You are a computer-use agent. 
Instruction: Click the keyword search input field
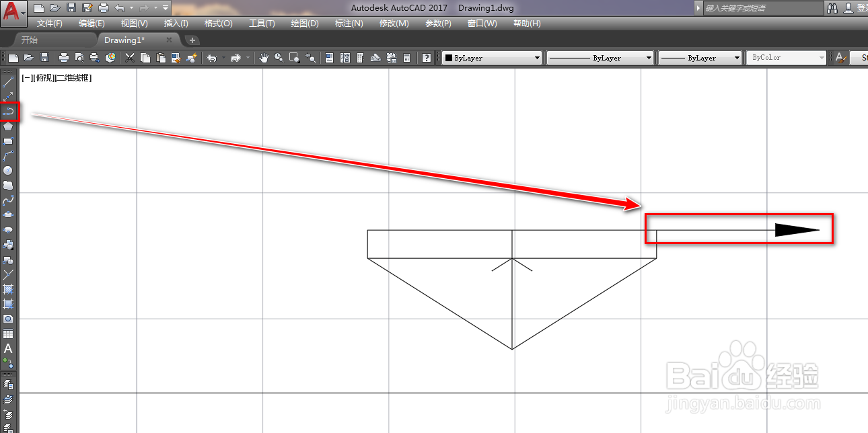tap(763, 8)
